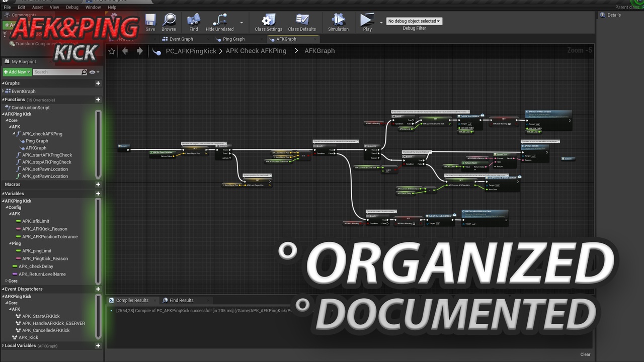This screenshot has width=644, height=362.
Task: Open the Help menu
Action: [112, 8]
